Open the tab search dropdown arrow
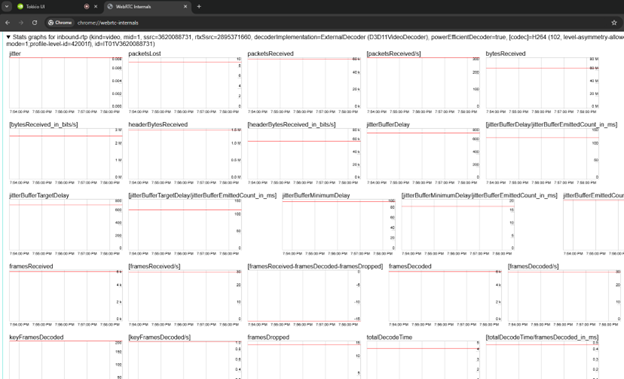 tap(7, 6)
